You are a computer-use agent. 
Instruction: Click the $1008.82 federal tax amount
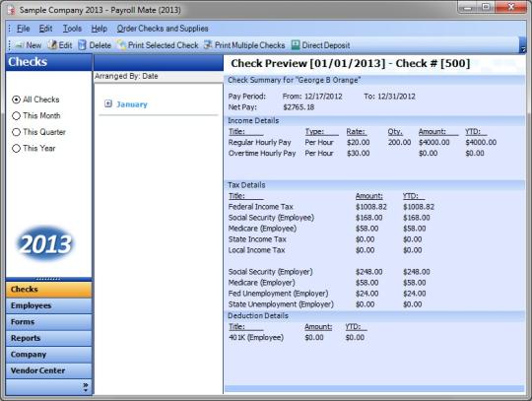click(370, 207)
